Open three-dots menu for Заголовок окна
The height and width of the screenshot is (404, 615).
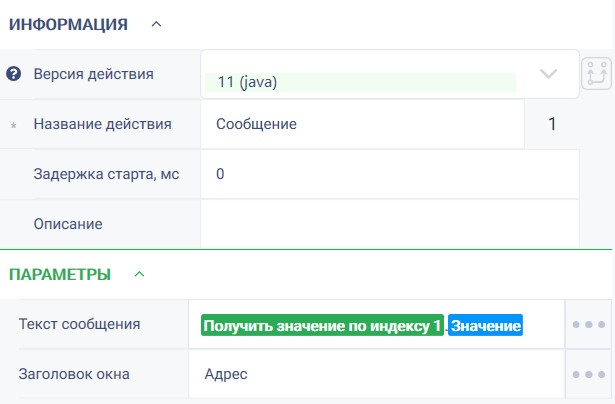pyautogui.click(x=588, y=375)
